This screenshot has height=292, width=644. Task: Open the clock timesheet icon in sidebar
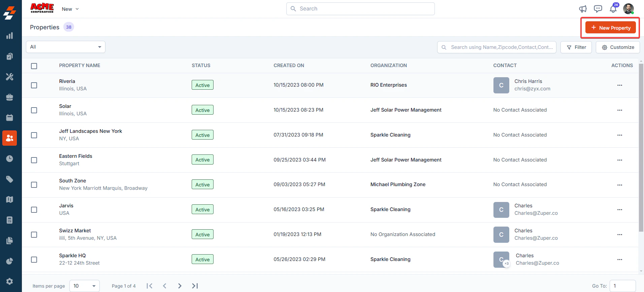tap(9, 158)
